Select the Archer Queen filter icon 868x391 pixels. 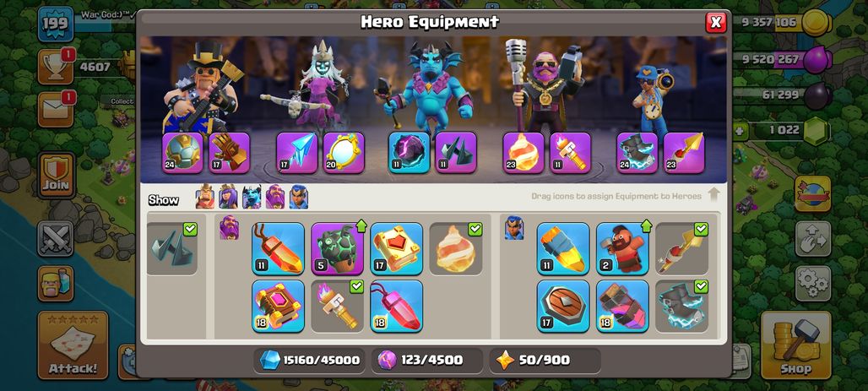(x=227, y=197)
